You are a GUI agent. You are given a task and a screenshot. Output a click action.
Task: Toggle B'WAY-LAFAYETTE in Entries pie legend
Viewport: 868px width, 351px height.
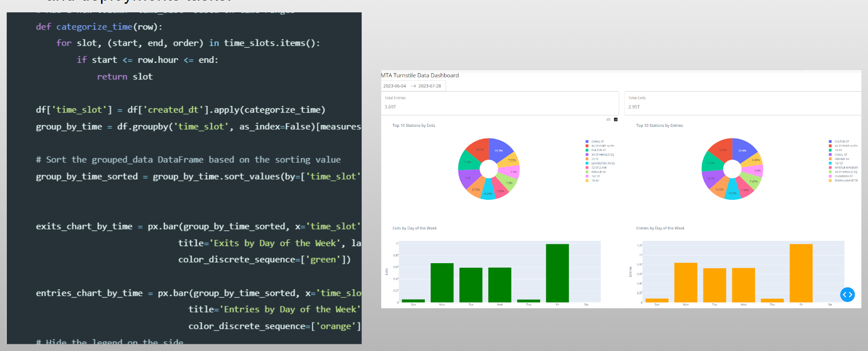point(843,180)
